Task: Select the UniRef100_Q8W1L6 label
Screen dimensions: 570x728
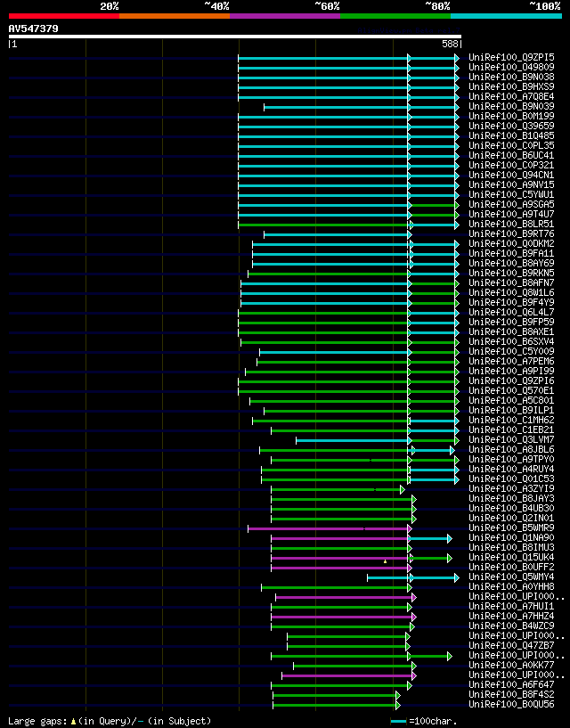Action: click(511, 293)
